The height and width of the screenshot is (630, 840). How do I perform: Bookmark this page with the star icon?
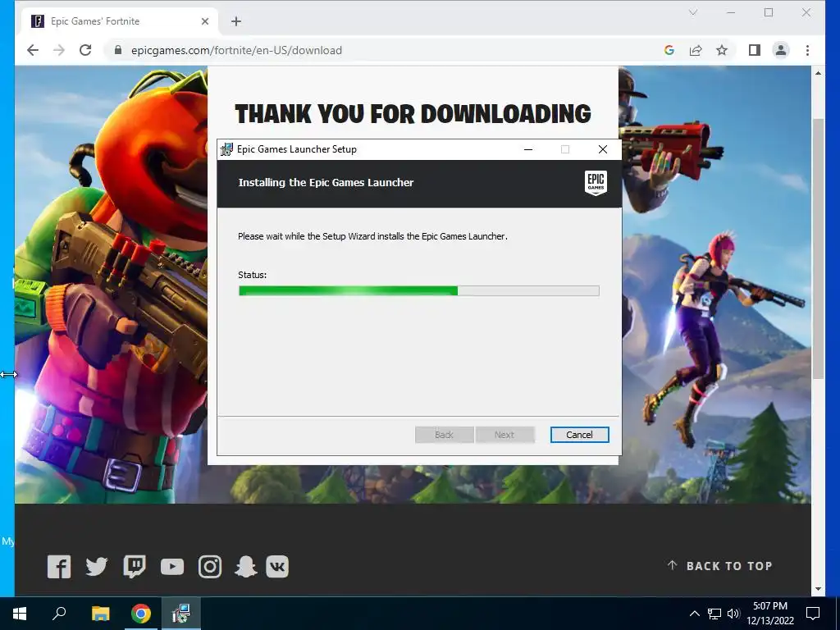click(722, 50)
